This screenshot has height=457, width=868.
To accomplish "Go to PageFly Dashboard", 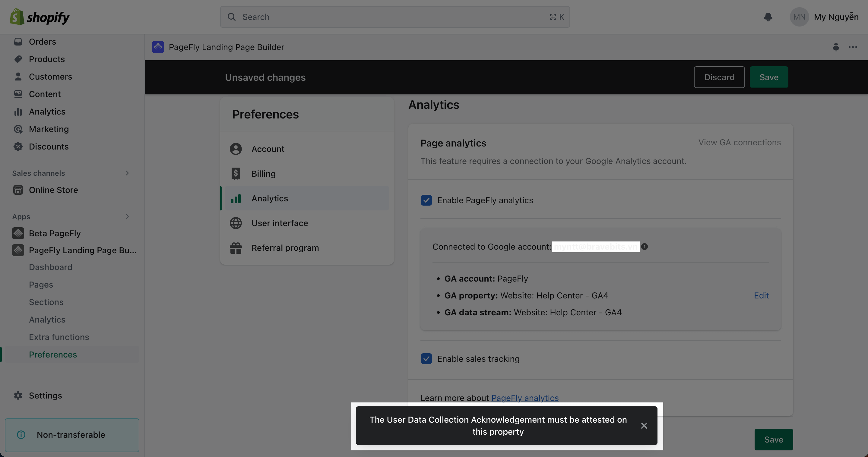I will point(51,267).
